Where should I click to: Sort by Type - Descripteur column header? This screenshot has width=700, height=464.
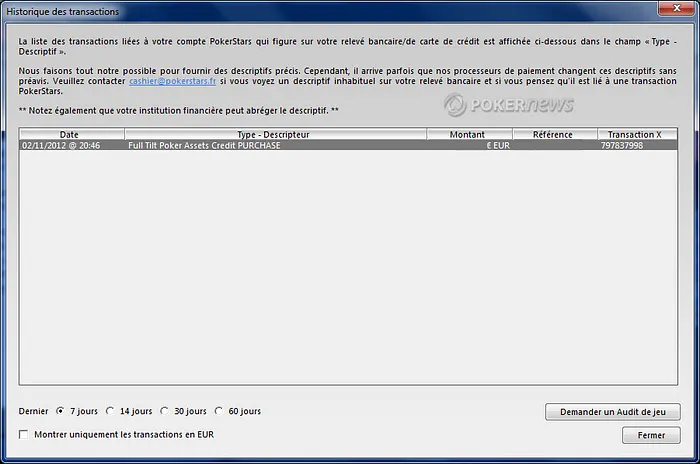(x=275, y=134)
